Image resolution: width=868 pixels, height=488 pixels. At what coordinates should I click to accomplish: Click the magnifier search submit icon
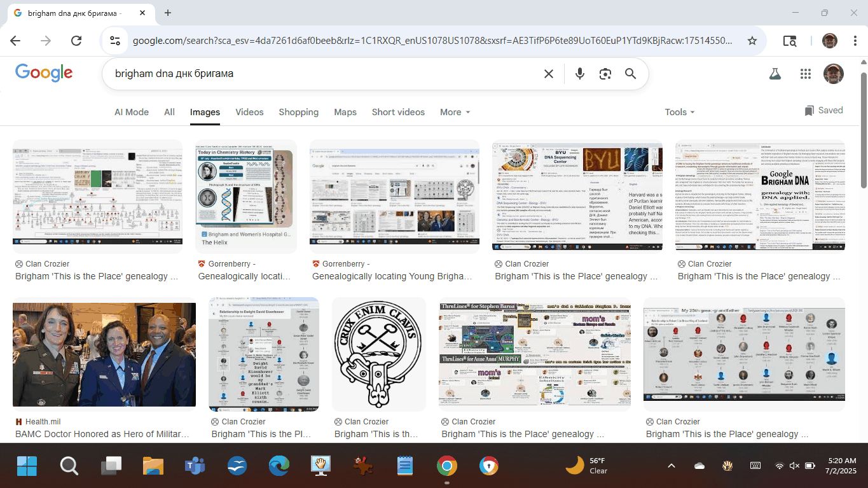coord(630,74)
